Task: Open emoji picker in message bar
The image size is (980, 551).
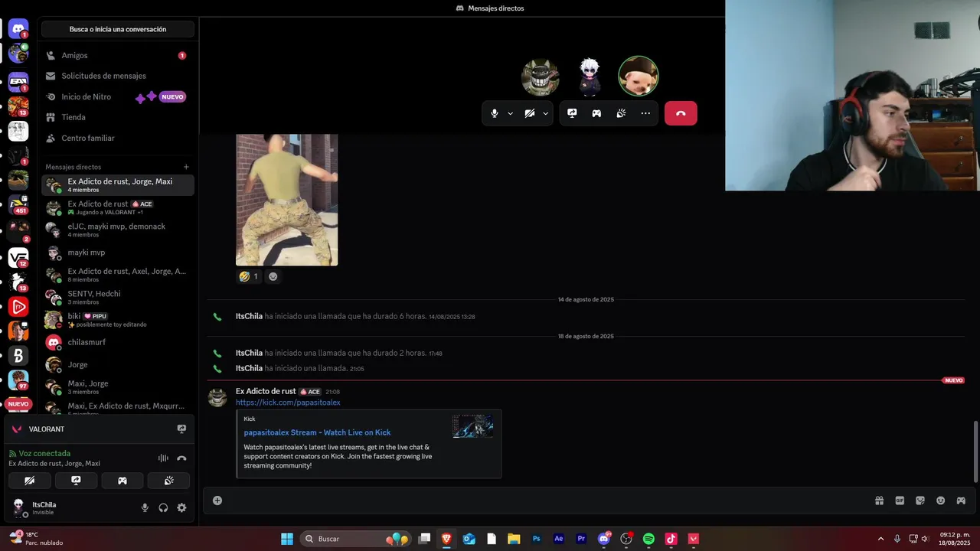Action: pyautogui.click(x=940, y=500)
